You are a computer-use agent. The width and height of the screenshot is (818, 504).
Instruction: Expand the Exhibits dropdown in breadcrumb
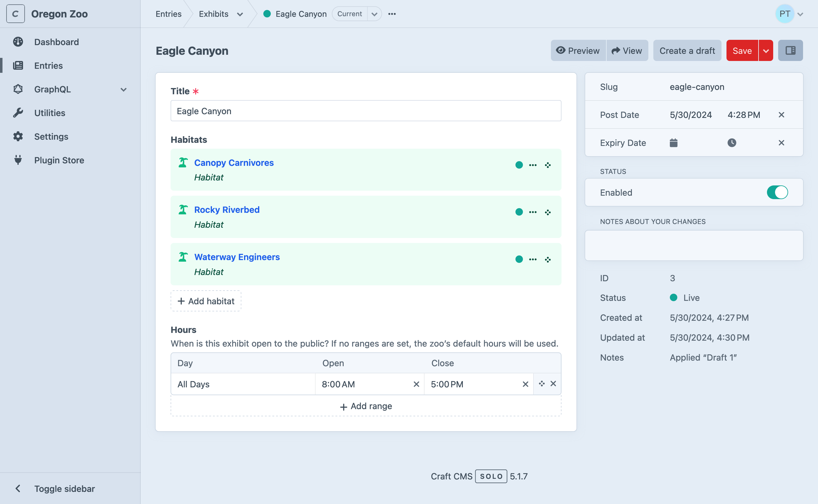[x=240, y=13]
